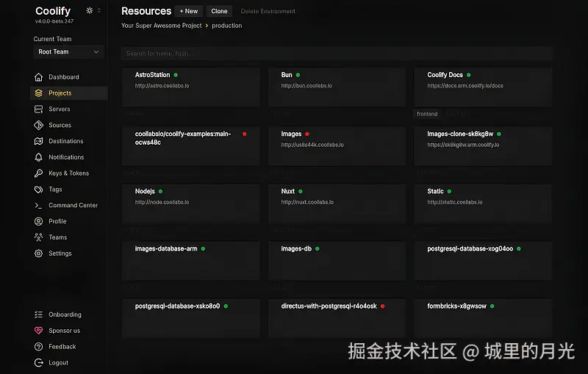
Task: Click the Projects stack icon
Action: pos(39,93)
